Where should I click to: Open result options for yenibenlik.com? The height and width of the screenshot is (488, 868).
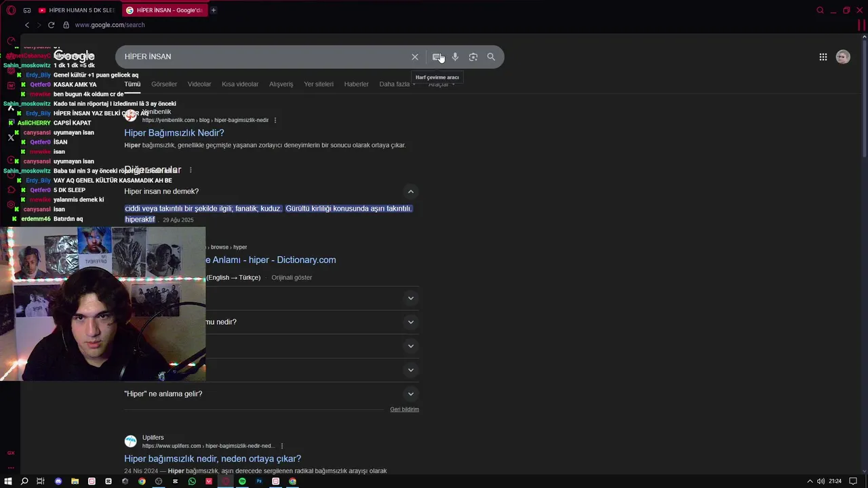coord(275,120)
